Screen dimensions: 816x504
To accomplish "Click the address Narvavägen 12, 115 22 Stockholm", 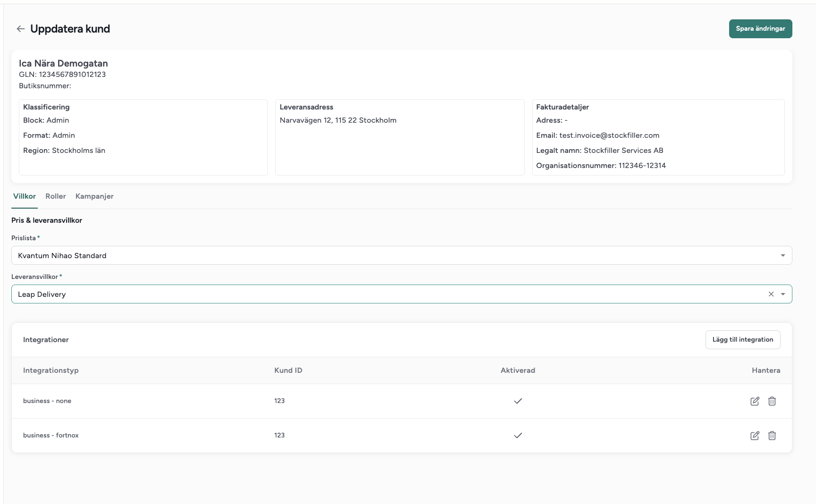I will (338, 120).
